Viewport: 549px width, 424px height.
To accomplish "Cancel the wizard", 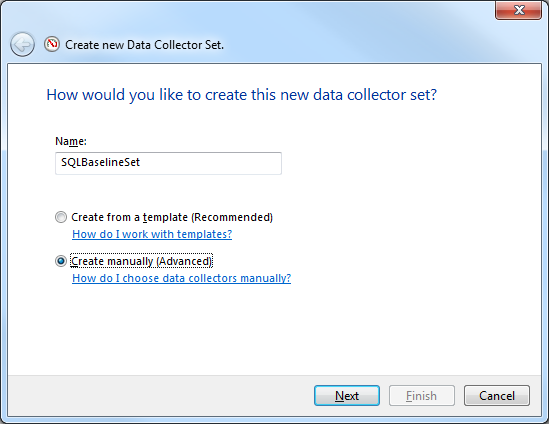I will pos(497,396).
